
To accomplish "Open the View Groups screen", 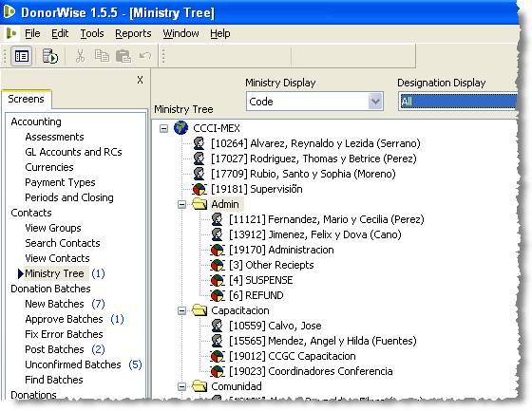I will pyautogui.click(x=53, y=228).
